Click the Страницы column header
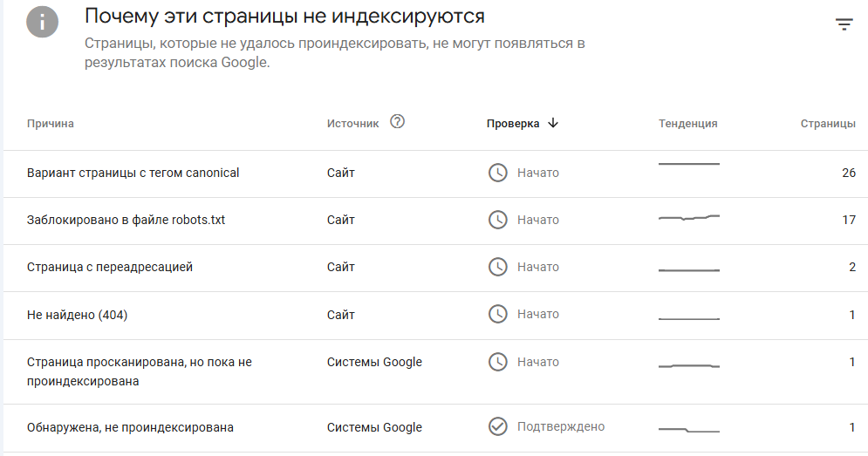 click(828, 124)
